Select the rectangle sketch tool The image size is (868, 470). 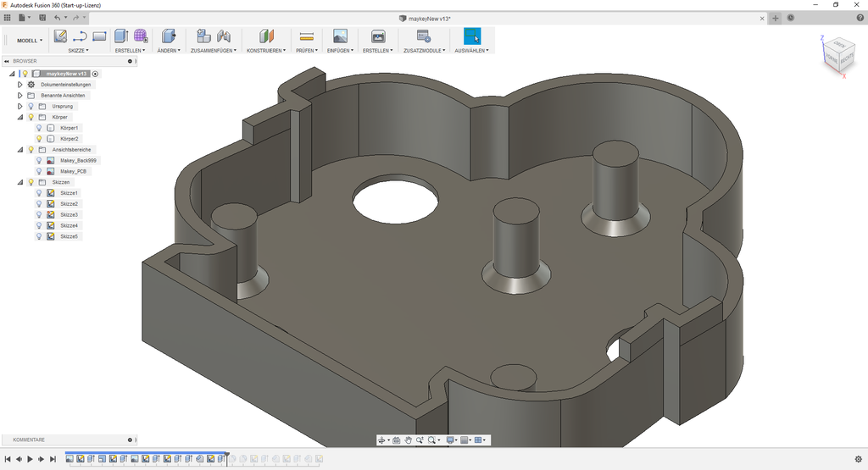[99, 36]
